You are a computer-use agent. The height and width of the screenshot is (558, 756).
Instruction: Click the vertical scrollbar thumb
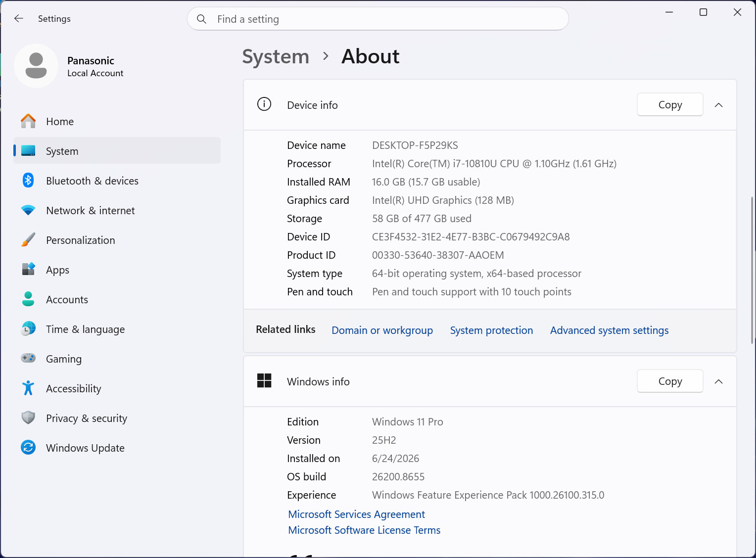coord(752,270)
